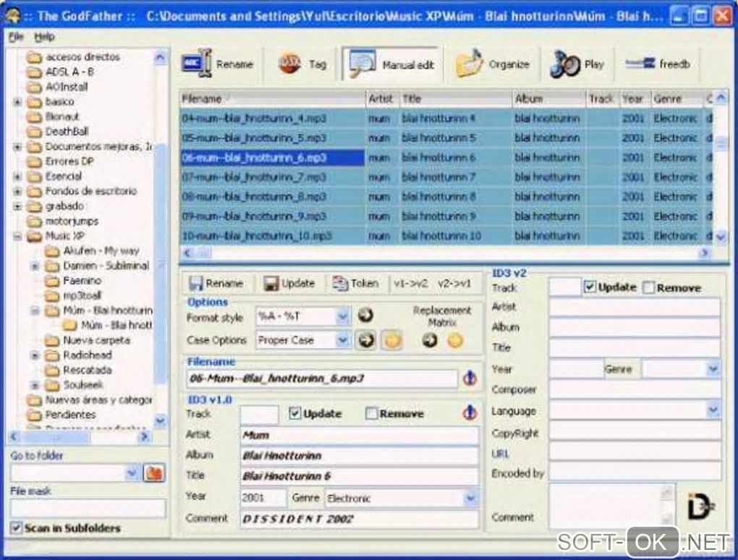Click the ID3 v1.0 Comment field
738x560 pixels.
click(x=360, y=519)
